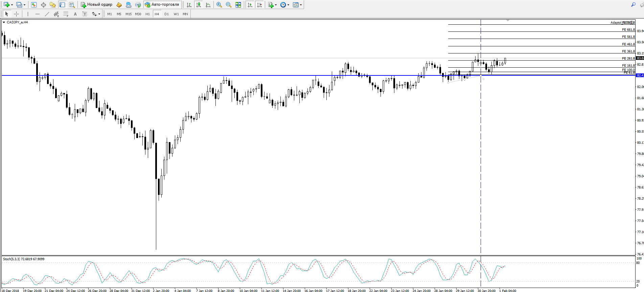
Task: Open the indicators list icon
Action: (271, 5)
